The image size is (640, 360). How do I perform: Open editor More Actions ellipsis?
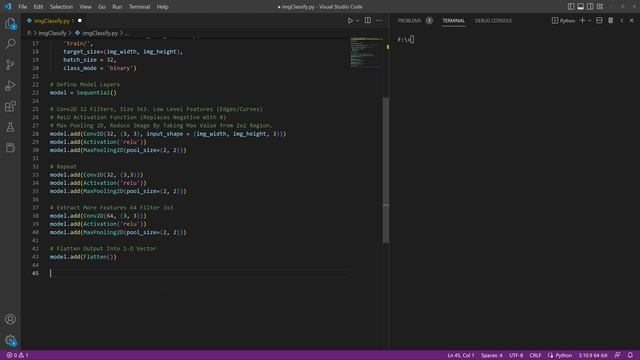click(379, 20)
